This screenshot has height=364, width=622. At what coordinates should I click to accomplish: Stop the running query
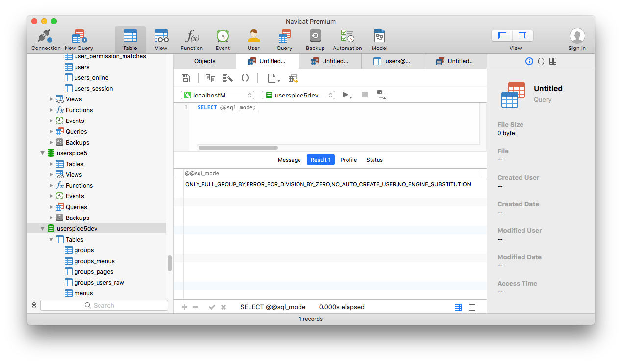365,95
